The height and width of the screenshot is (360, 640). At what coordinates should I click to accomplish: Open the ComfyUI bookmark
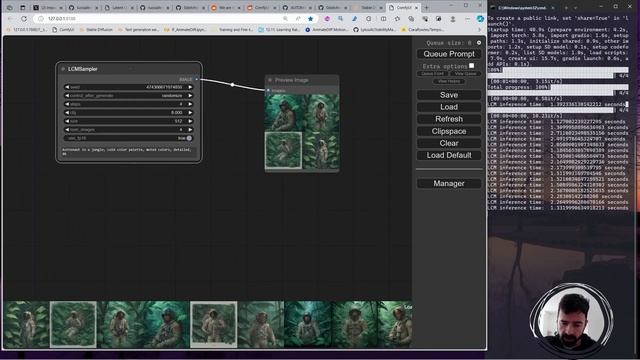click(63, 29)
